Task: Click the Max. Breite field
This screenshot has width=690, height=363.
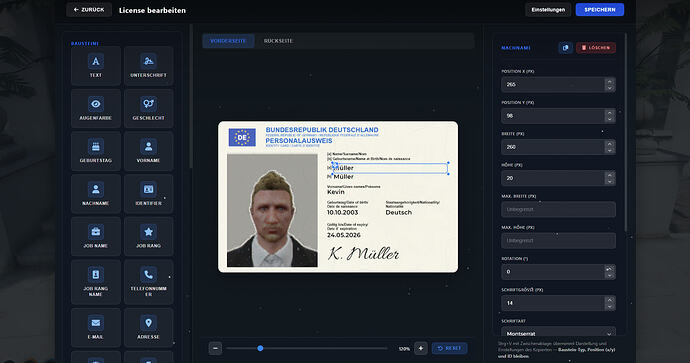Action: 558,209
